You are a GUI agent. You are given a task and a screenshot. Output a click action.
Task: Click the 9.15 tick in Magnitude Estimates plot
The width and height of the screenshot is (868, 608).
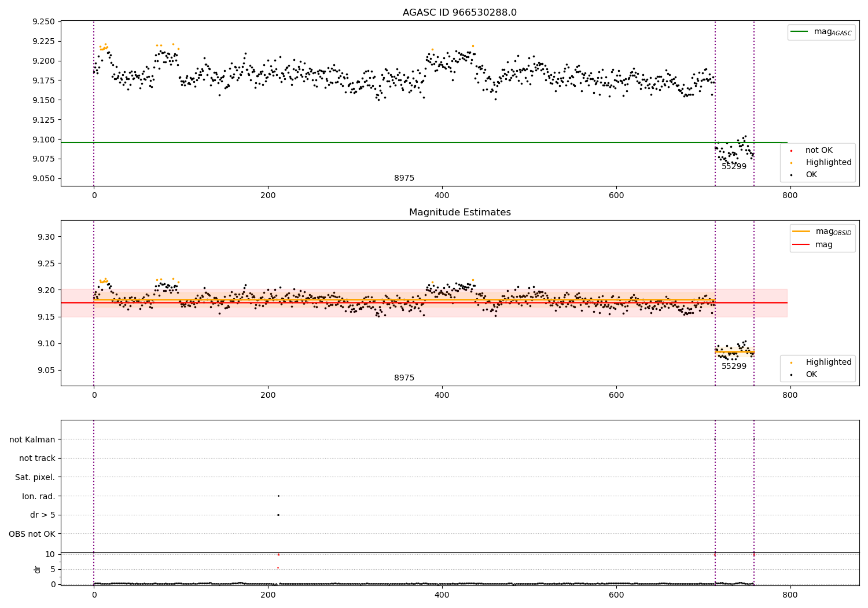(x=46, y=317)
